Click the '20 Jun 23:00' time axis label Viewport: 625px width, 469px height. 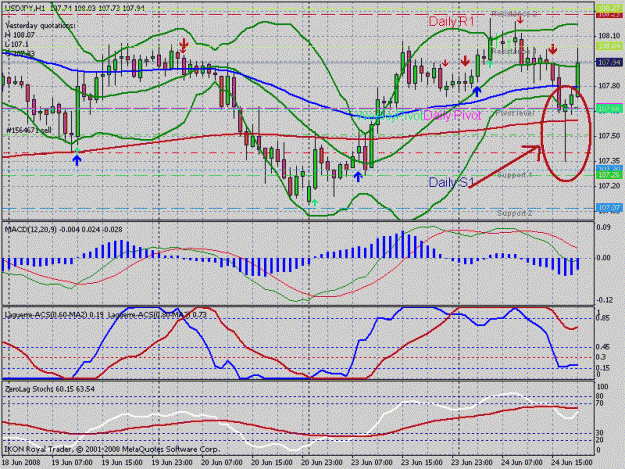tap(322, 463)
